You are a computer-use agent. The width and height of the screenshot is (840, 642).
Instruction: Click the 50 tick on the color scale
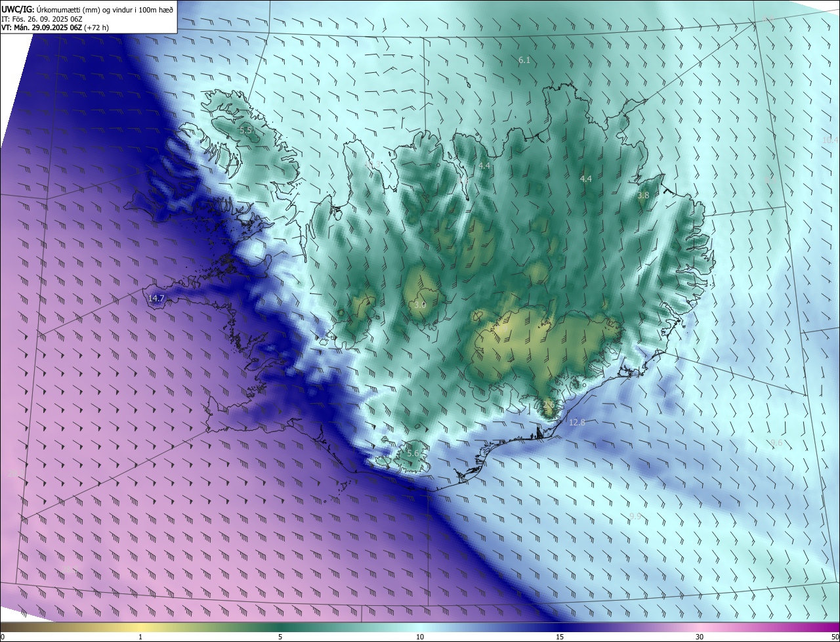click(x=835, y=637)
